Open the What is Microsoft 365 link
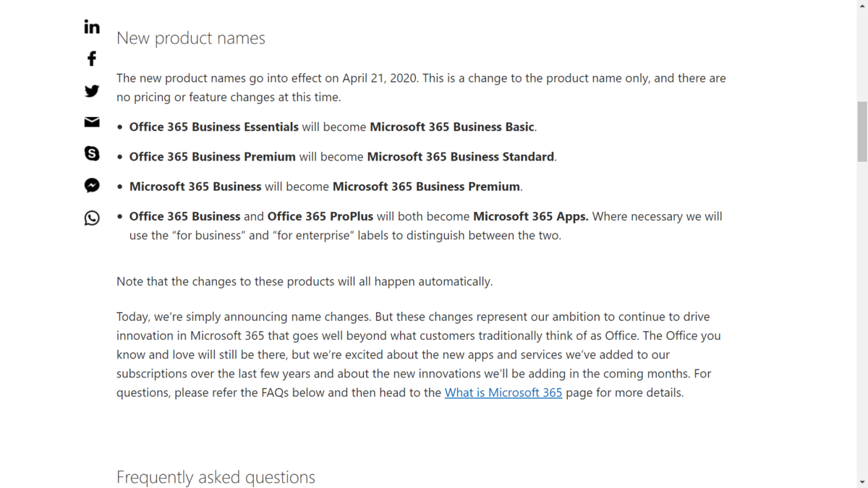Screen dimensions: 868x488 tap(503, 393)
